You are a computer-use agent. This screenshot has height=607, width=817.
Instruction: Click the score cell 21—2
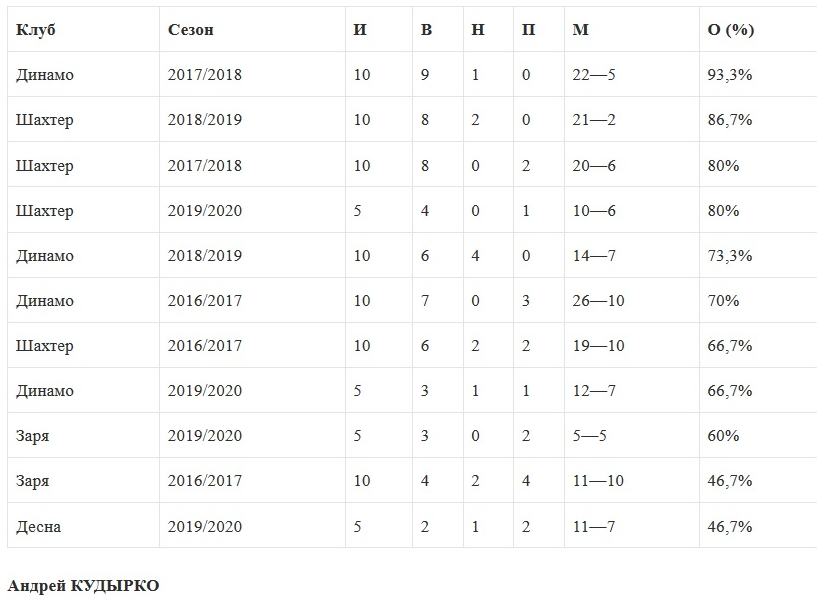[x=594, y=120]
